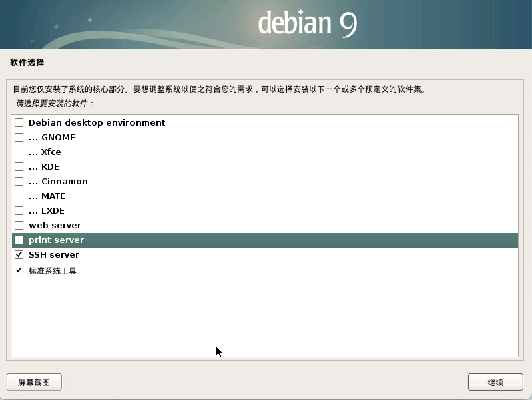Check the LXDE checkbox

[19, 211]
